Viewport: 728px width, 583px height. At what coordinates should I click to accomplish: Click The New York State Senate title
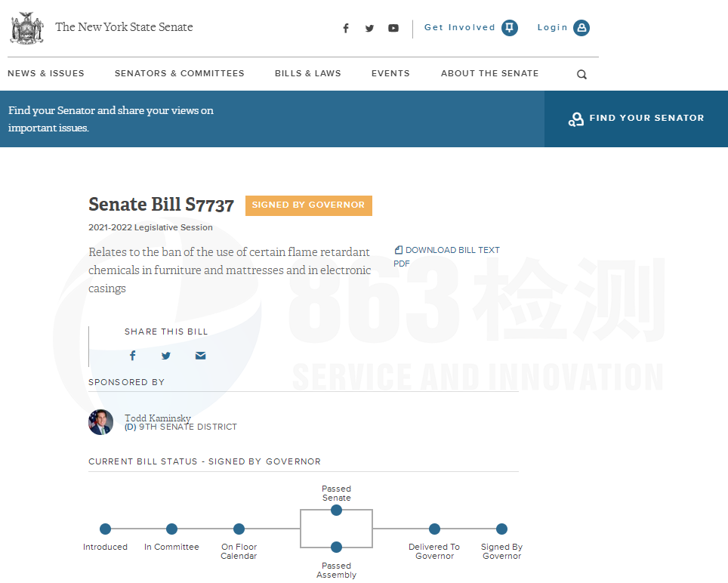[x=124, y=27]
